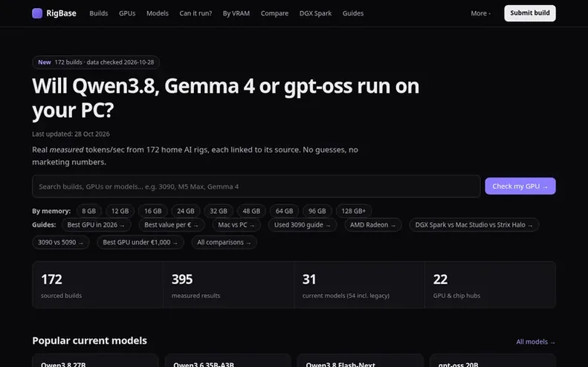This screenshot has height=367, width=588.
Task: Click the All models link
Action: click(x=535, y=342)
